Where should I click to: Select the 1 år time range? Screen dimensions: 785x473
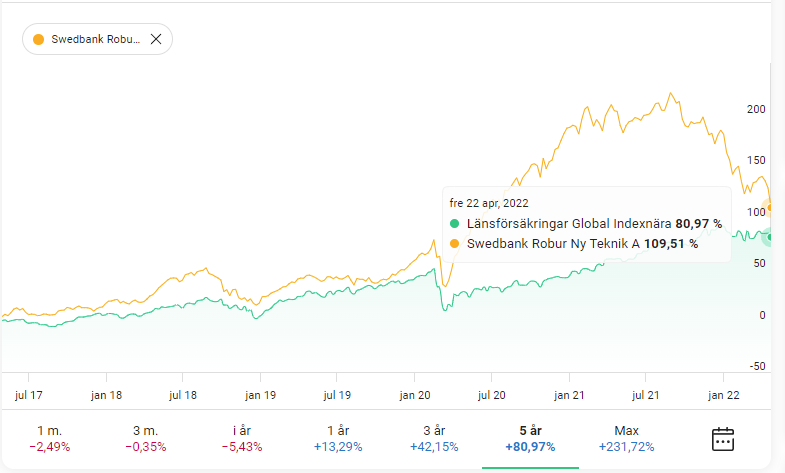click(x=337, y=438)
